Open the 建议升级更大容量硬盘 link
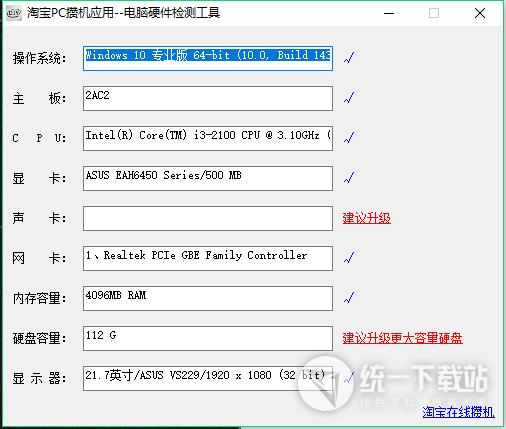506x429 pixels. 402,338
